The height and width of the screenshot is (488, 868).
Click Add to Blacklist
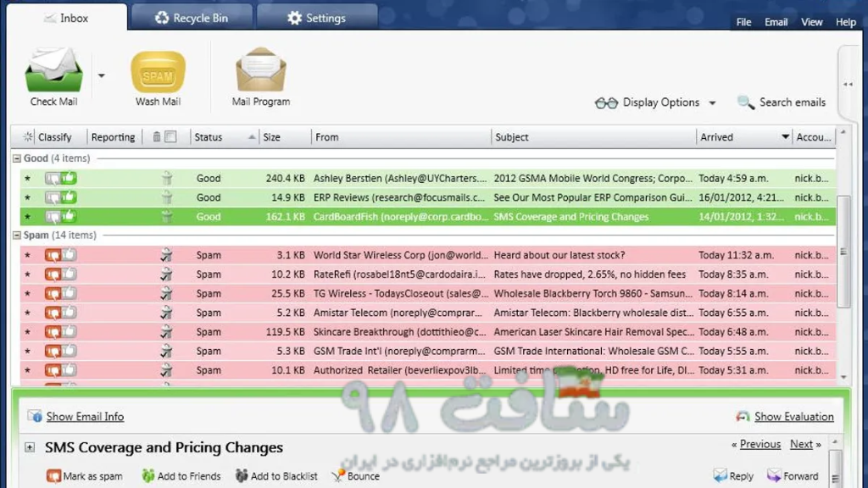(x=276, y=476)
